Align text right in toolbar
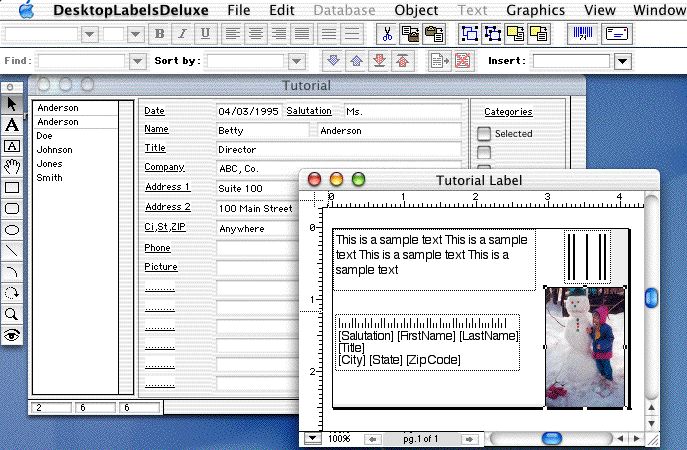 point(279,34)
